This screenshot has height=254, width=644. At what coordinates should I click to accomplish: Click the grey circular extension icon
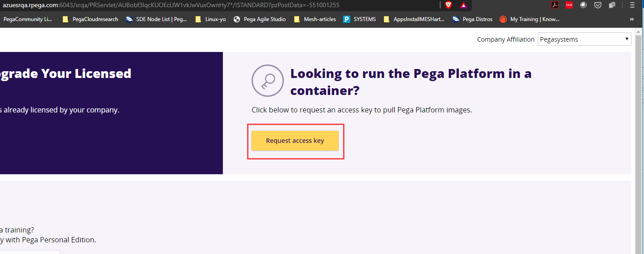pos(583,5)
